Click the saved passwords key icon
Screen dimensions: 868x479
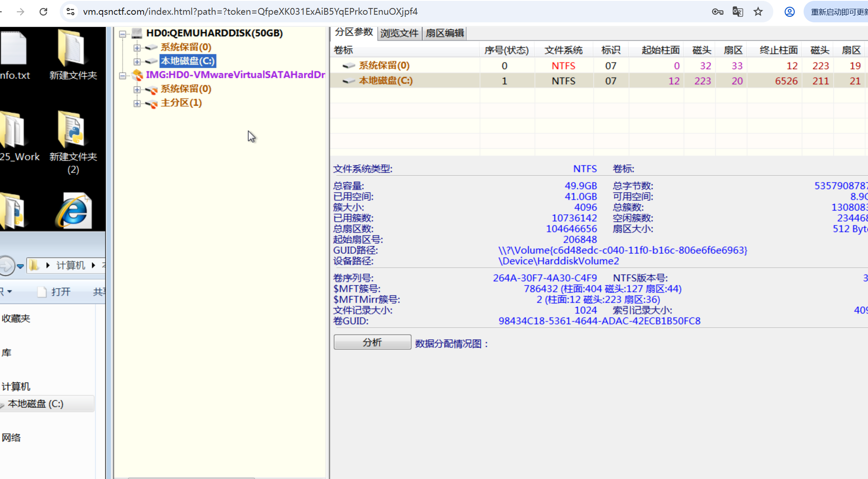click(717, 12)
